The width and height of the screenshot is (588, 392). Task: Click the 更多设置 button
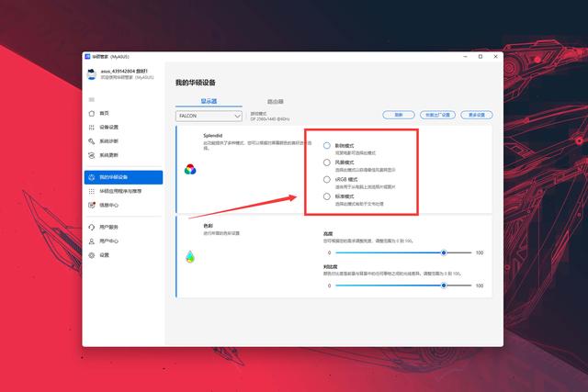coord(477,115)
